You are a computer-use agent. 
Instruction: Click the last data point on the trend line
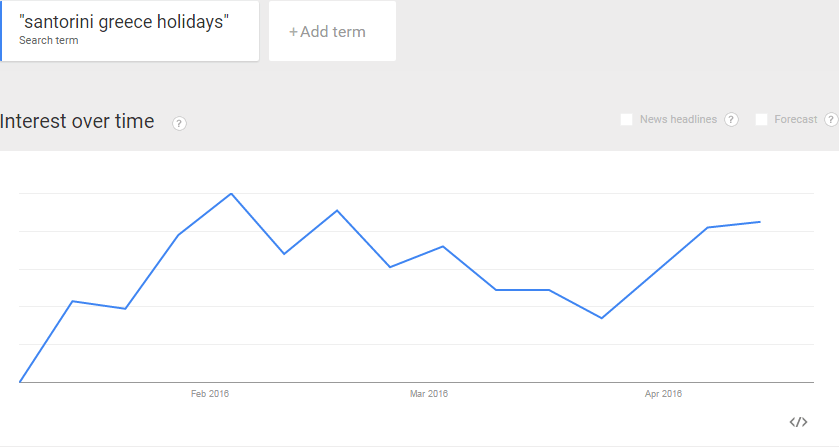click(760, 222)
